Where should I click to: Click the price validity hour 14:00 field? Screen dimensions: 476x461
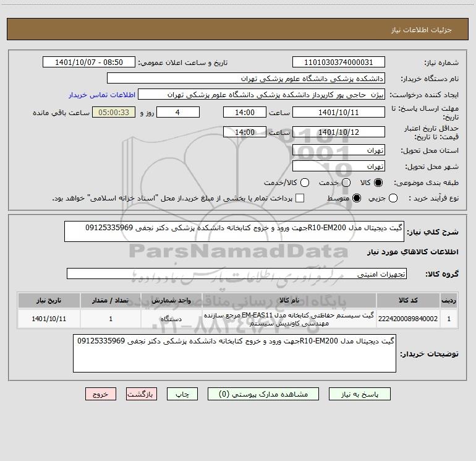click(x=245, y=132)
